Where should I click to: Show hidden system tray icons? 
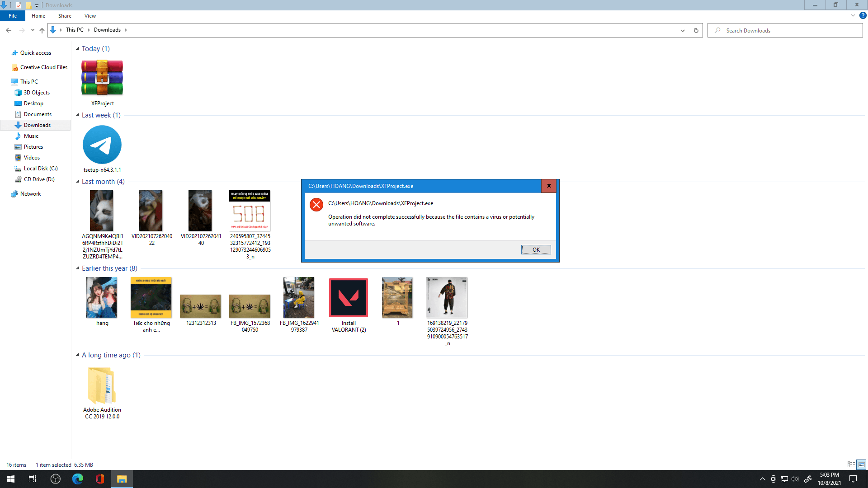763,479
